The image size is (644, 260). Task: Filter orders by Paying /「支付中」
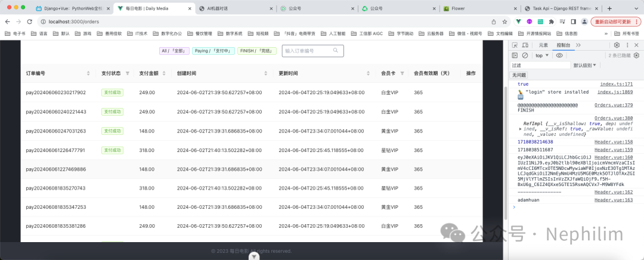[x=213, y=51]
